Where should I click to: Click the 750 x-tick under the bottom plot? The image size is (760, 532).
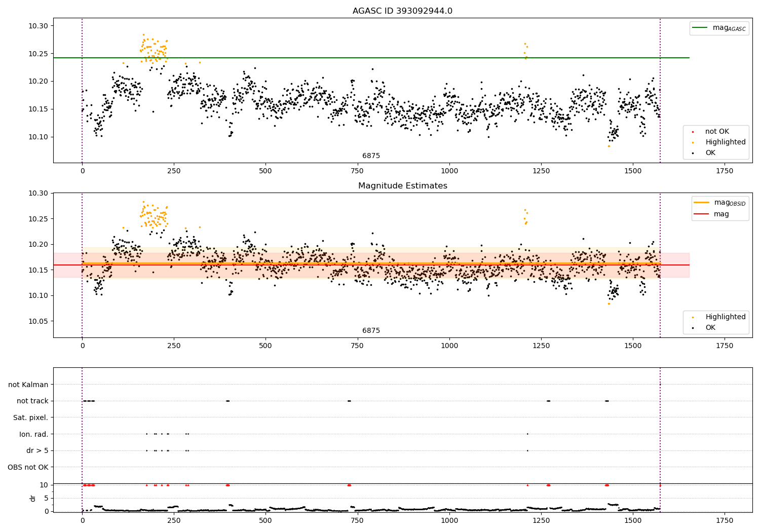[x=358, y=520]
